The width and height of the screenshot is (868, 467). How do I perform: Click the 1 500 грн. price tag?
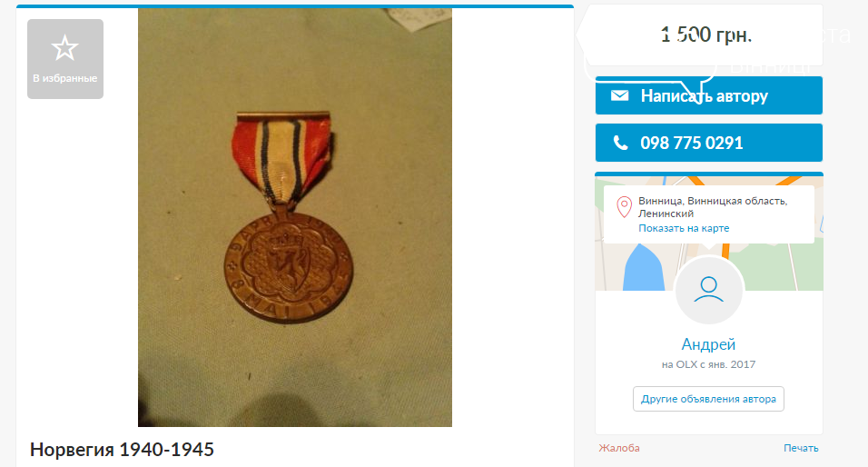[x=705, y=35]
